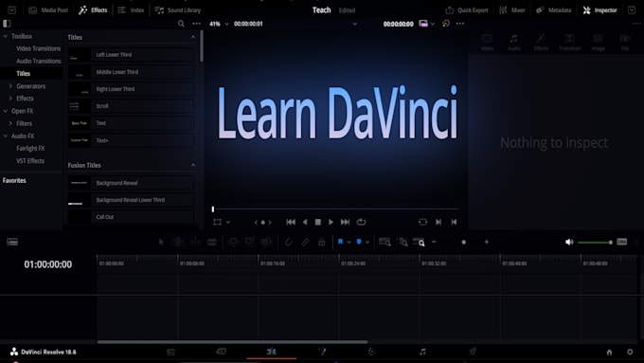The height and width of the screenshot is (363, 644).
Task: Open the Favorites section
Action: click(x=14, y=180)
